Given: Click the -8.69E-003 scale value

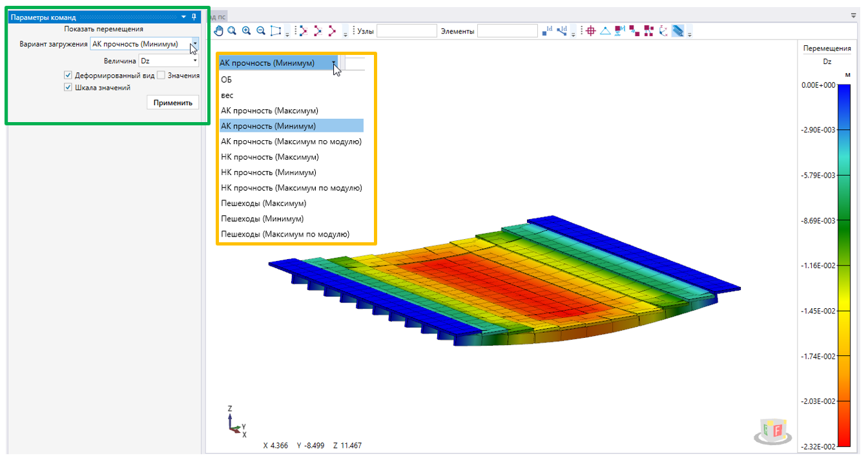Looking at the screenshot, I should [818, 220].
